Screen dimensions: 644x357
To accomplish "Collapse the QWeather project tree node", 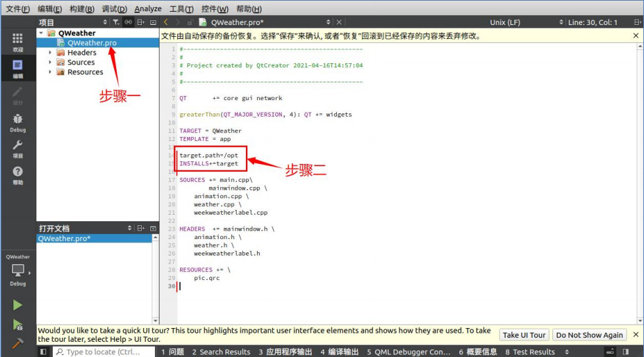I will coord(41,33).
